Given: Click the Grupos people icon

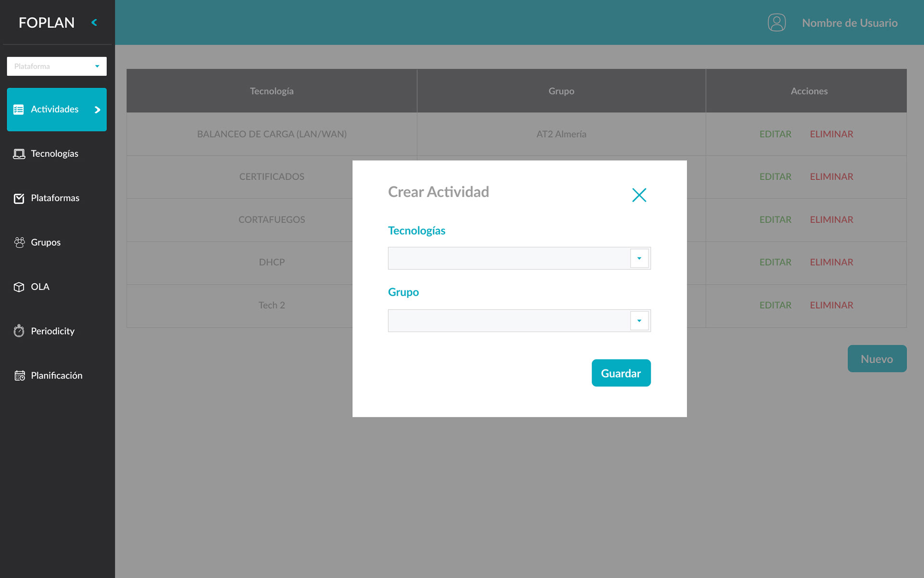Looking at the screenshot, I should [19, 242].
